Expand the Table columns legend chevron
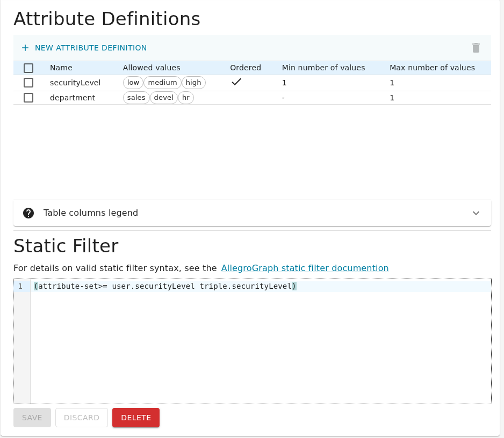This screenshot has width=504, height=438. 476,213
